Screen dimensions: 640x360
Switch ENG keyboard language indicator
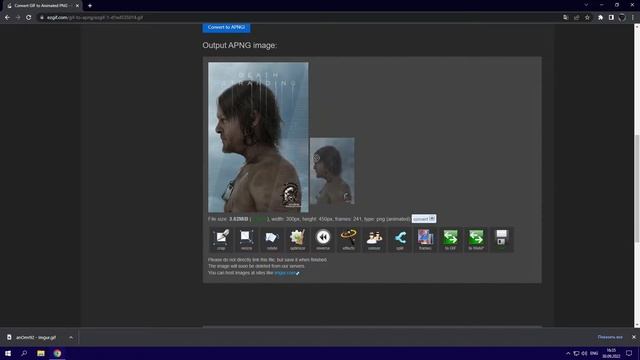pyautogui.click(x=594, y=353)
